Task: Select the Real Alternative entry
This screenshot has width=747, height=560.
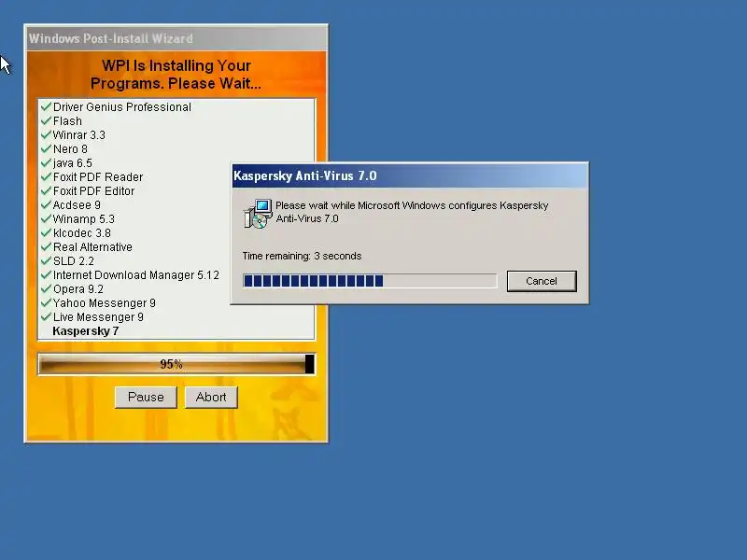Action: click(x=92, y=247)
